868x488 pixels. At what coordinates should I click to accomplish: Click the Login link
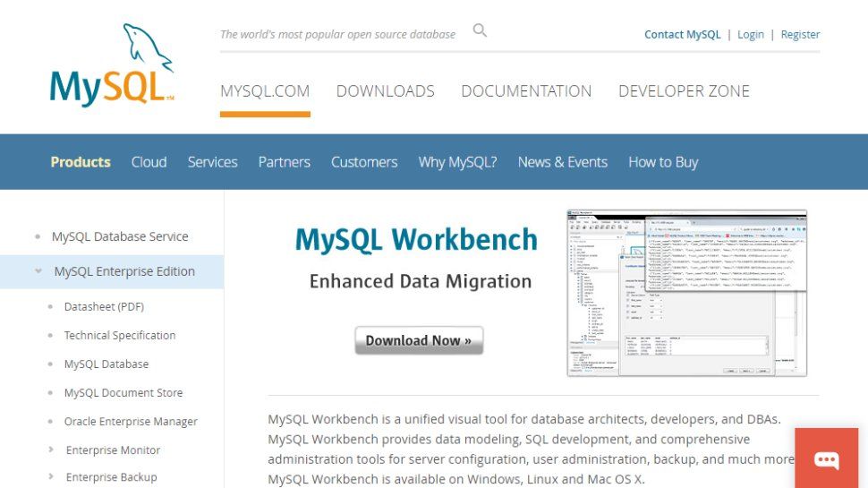point(751,34)
